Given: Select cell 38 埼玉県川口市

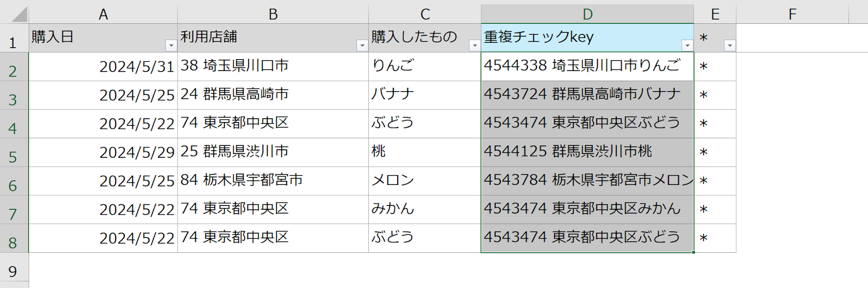Looking at the screenshot, I should (x=273, y=67).
